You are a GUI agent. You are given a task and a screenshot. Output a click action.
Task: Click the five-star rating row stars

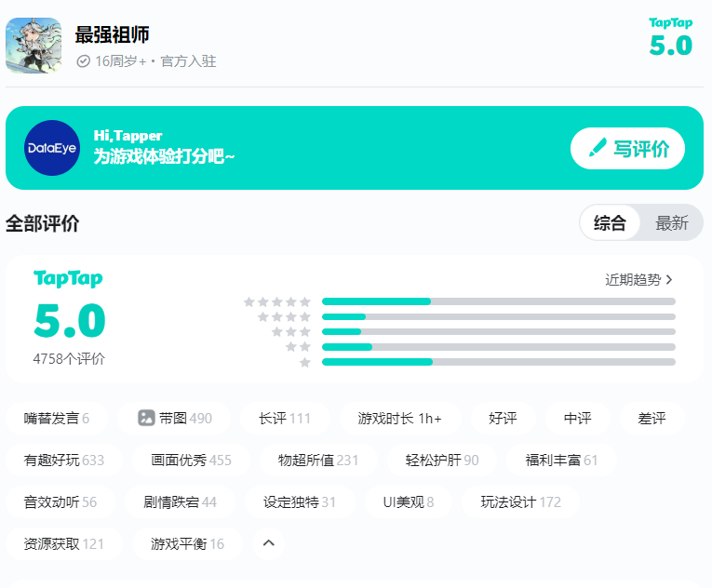click(277, 301)
